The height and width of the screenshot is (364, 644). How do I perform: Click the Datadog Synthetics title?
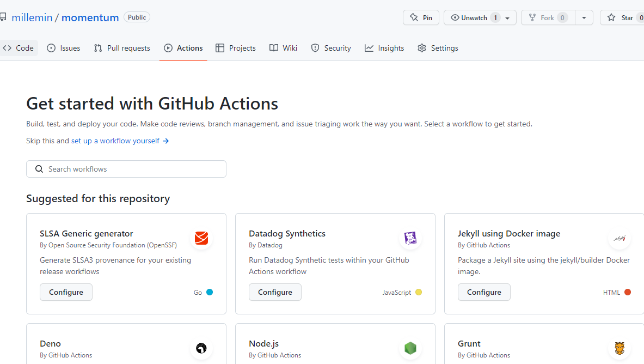point(287,234)
